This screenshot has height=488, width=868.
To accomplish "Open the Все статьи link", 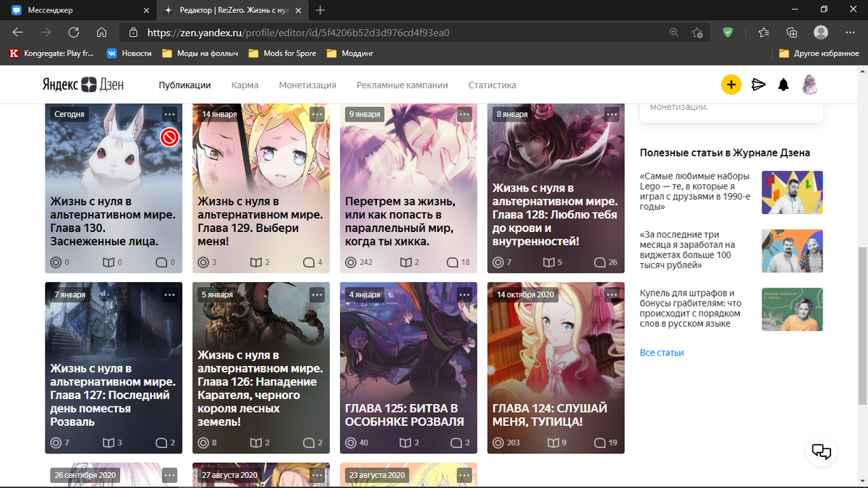I will (x=662, y=353).
